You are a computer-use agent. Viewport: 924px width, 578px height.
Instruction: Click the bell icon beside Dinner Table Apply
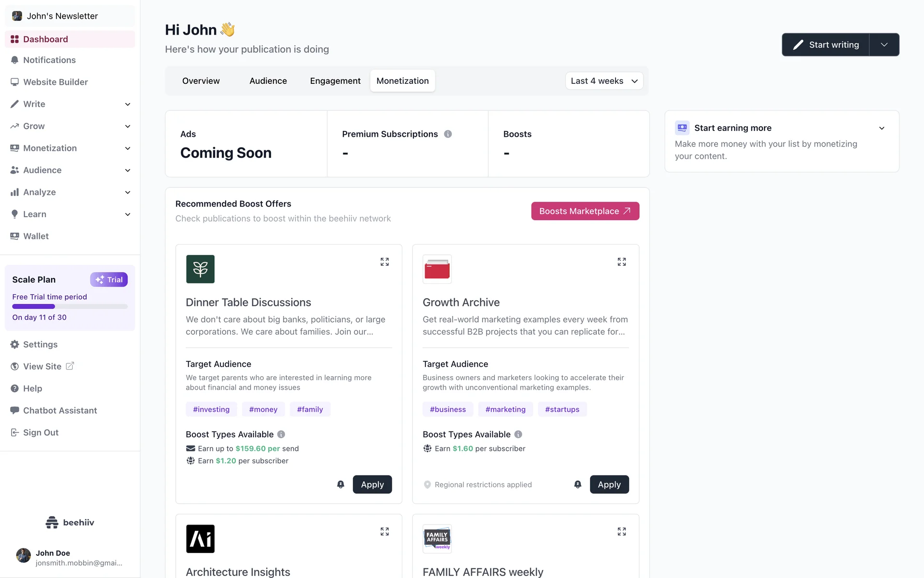(341, 485)
